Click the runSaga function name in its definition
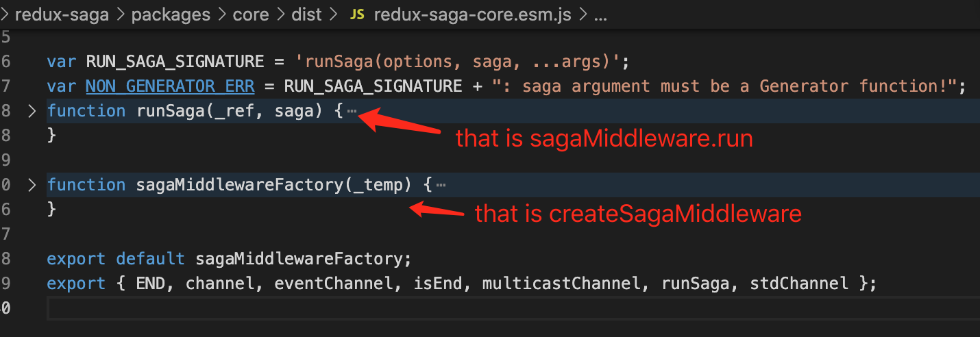Image resolution: width=980 pixels, height=337 pixels. 171,111
